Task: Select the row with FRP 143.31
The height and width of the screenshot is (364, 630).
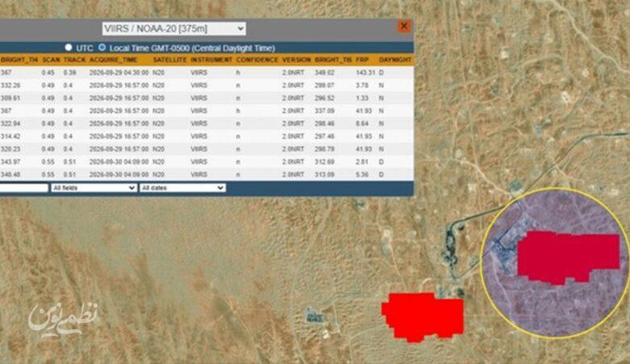Action: click(x=207, y=73)
